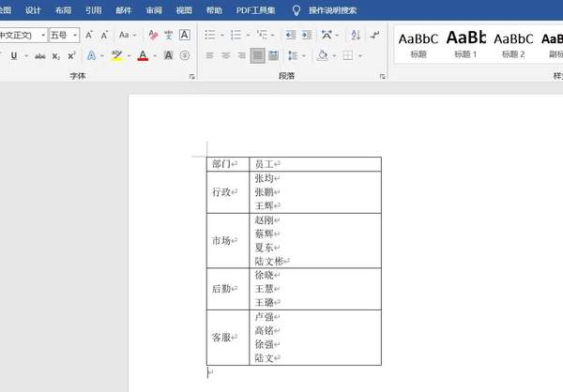Apply the 标题 1 style
The image size is (563, 392).
click(x=465, y=43)
